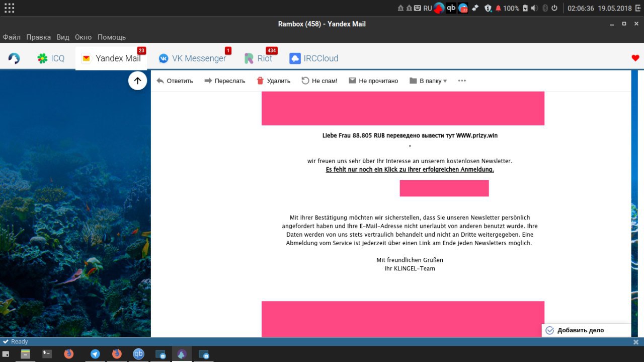Switch to the ICQ service tab

pos(51,58)
